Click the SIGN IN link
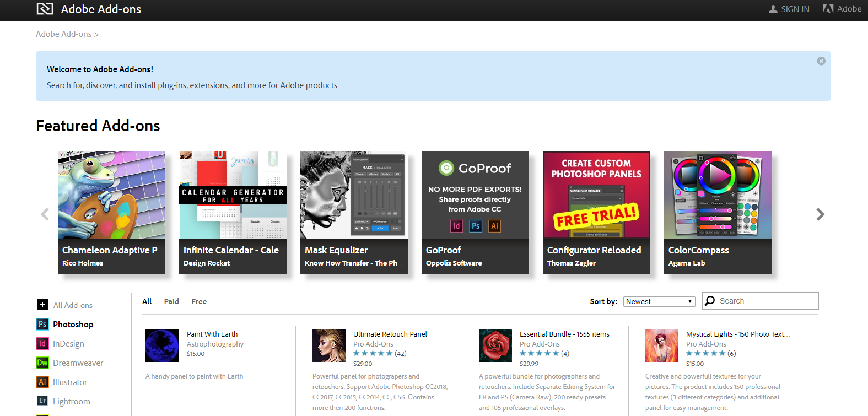The height and width of the screenshot is (416, 868). click(795, 9)
